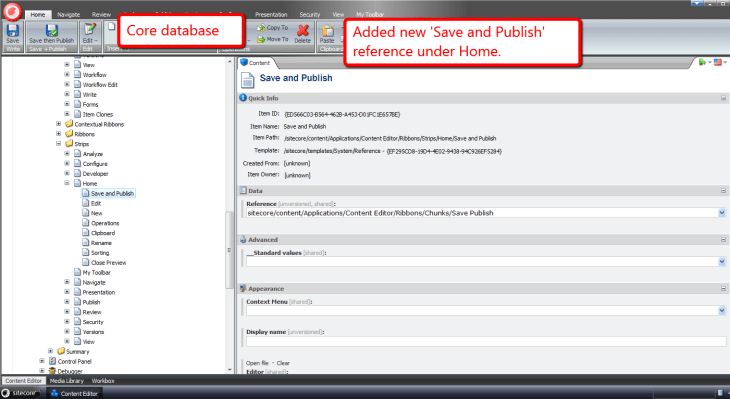Click the Paste clipboard icon
The width and height of the screenshot is (730, 399).
327,31
